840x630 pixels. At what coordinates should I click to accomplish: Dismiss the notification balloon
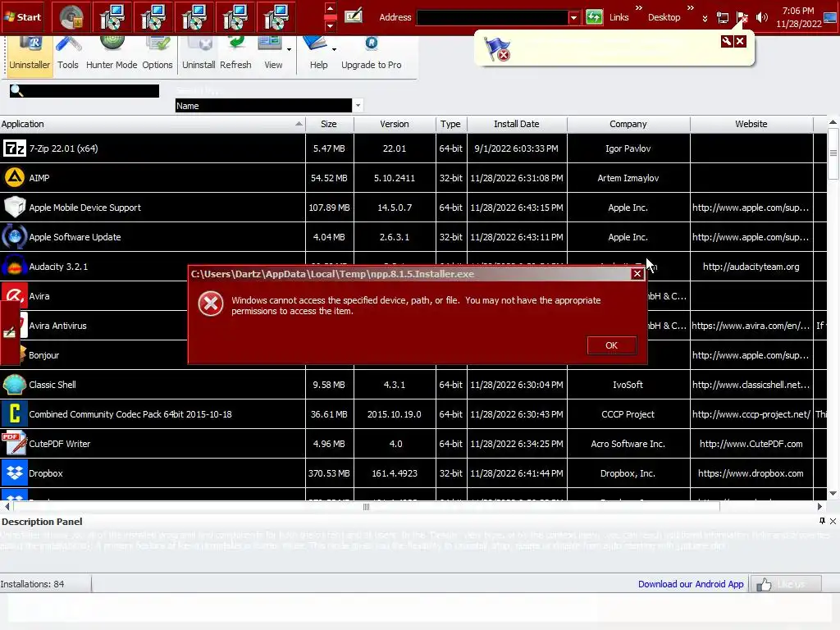click(x=740, y=41)
